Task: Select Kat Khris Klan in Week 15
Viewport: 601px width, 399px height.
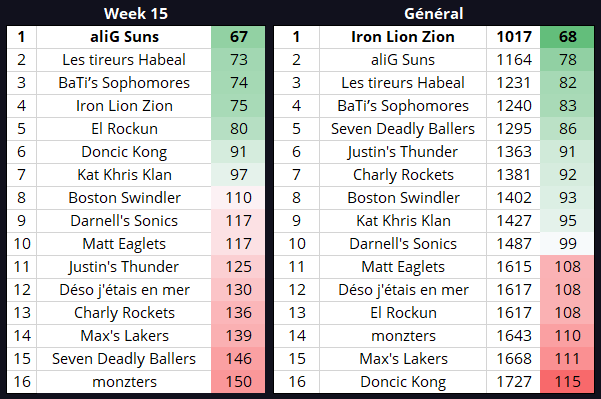Action: 124,175
